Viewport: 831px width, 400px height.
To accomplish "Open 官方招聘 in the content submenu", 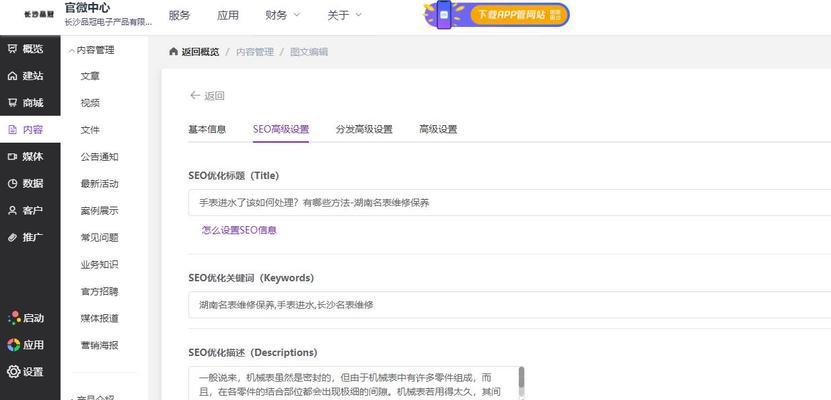I will click(x=100, y=291).
